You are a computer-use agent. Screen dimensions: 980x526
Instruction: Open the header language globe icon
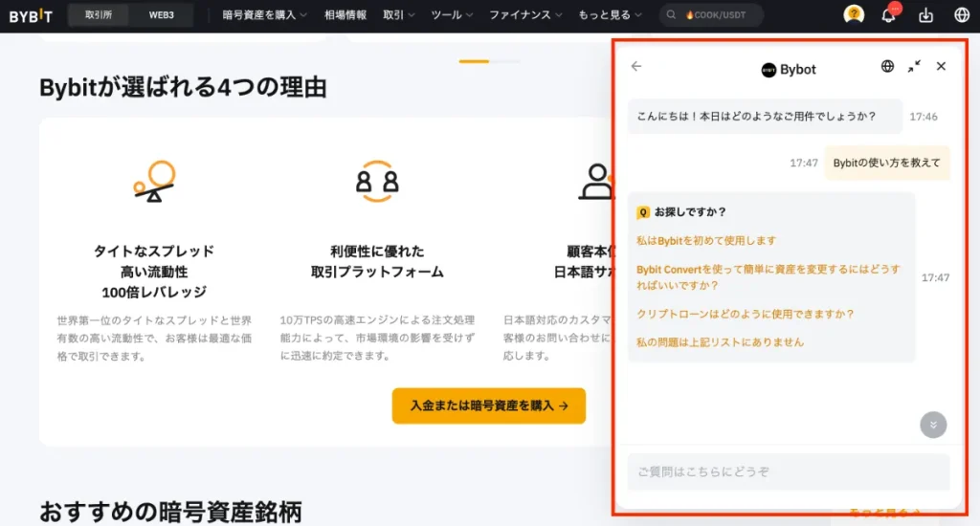(x=962, y=14)
